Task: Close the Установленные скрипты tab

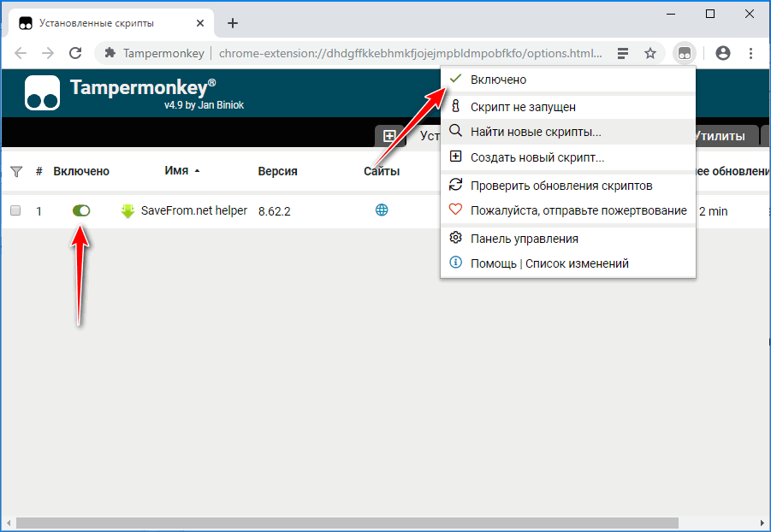Action: (x=200, y=23)
